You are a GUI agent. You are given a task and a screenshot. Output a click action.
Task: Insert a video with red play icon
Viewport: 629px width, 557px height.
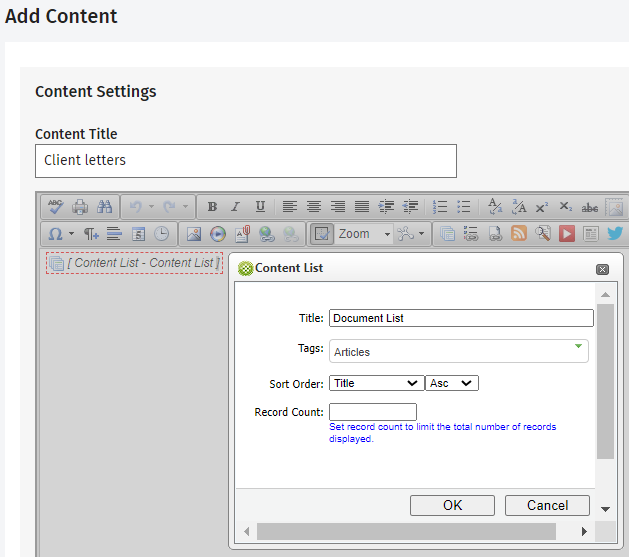pyautogui.click(x=567, y=234)
